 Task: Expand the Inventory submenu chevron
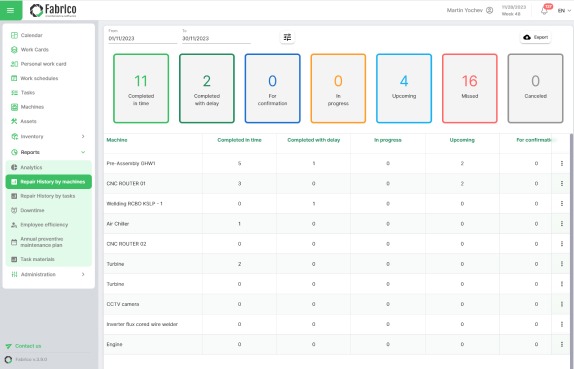[x=83, y=137]
